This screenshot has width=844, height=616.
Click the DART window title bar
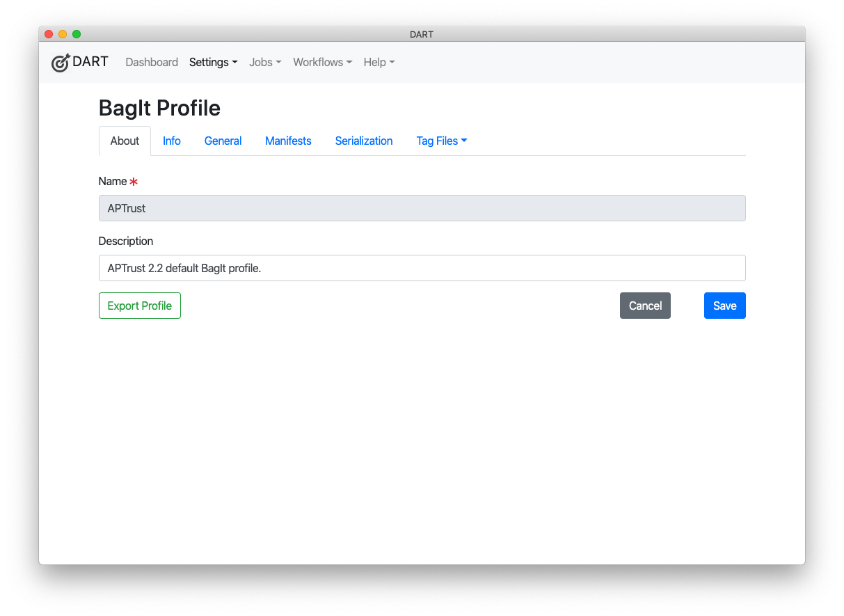(421, 33)
